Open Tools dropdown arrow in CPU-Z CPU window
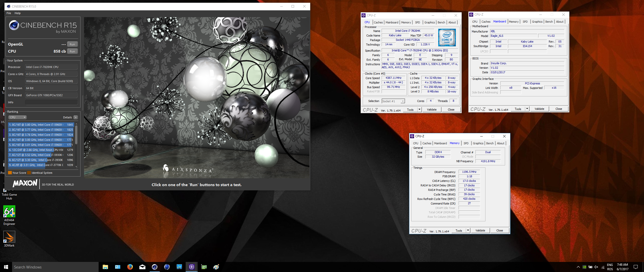 coord(419,110)
